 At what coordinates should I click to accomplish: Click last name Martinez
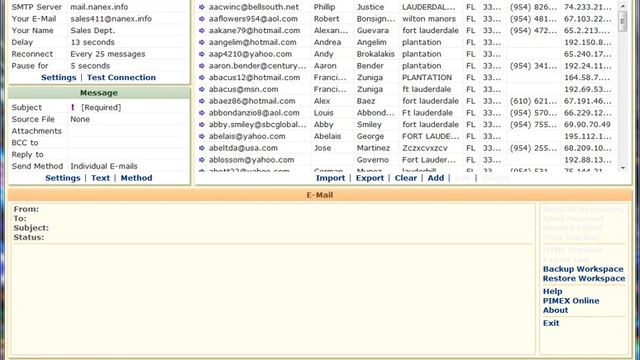pos(373,148)
